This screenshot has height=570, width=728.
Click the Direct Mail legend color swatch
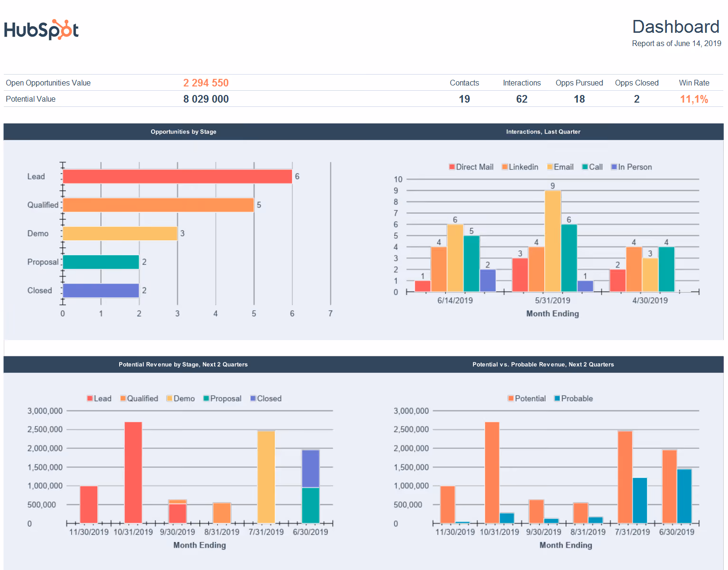tap(452, 167)
